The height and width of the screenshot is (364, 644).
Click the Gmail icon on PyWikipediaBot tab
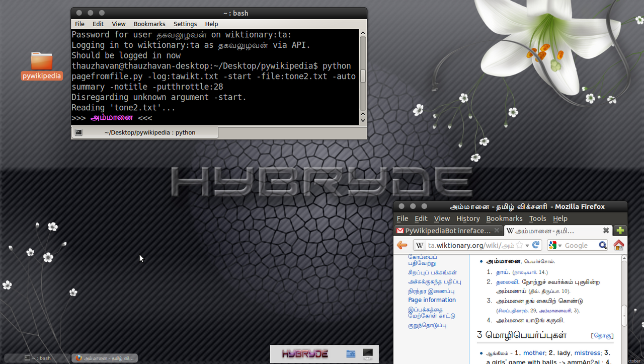coord(400,231)
